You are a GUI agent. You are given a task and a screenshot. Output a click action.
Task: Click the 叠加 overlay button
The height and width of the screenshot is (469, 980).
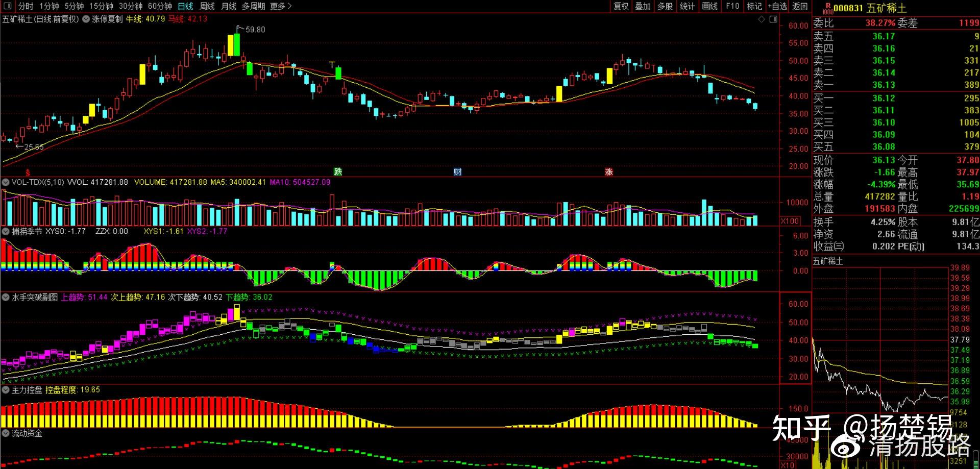point(643,6)
